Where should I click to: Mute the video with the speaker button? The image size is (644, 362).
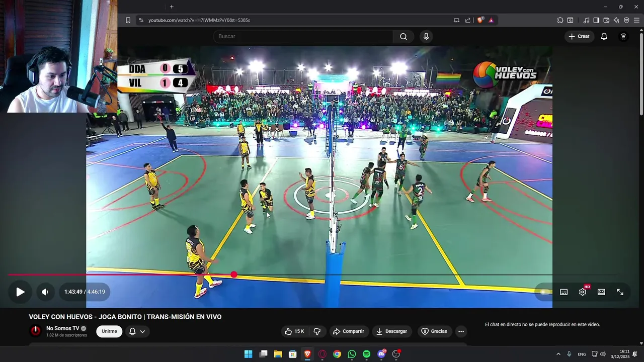coord(45,292)
